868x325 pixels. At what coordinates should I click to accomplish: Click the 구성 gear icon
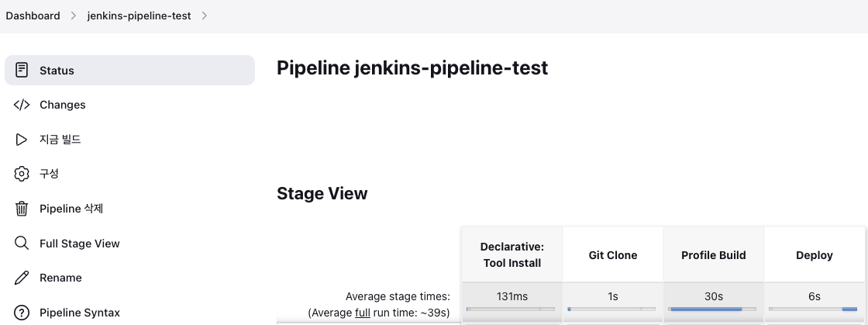tap(22, 174)
